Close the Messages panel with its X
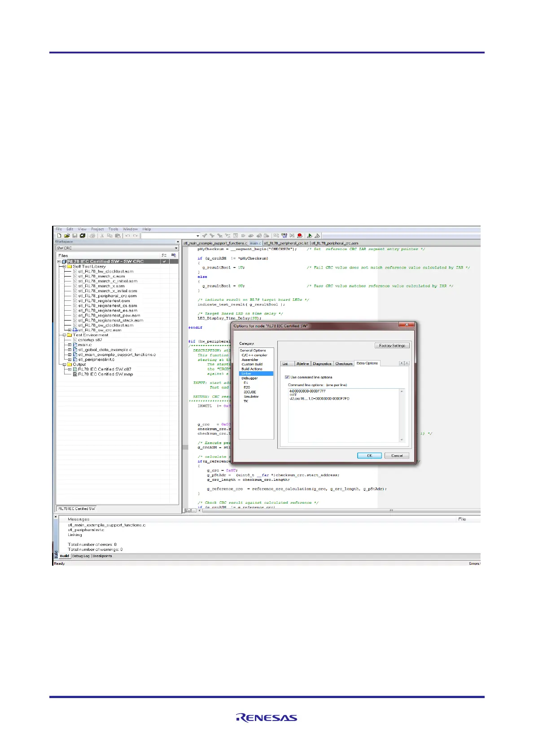The height and width of the screenshot is (756, 534). (56, 517)
